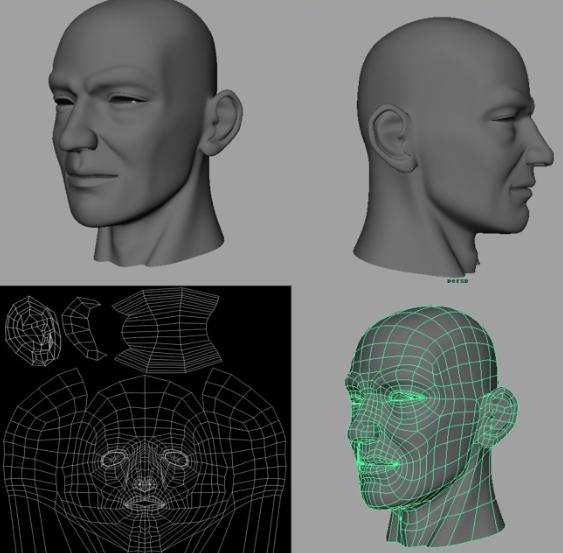Image resolution: width=563 pixels, height=553 pixels.
Task: Select the crescent-shaped UV shell
Action: tap(83, 327)
